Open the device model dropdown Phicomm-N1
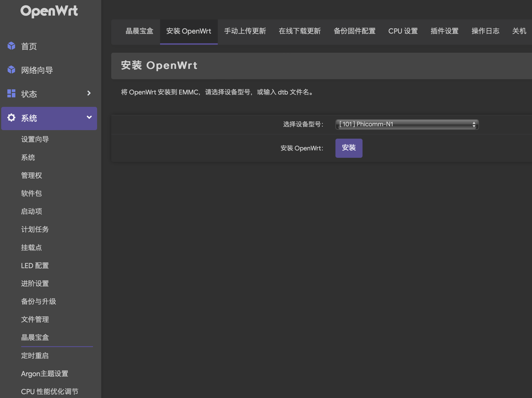 point(407,124)
